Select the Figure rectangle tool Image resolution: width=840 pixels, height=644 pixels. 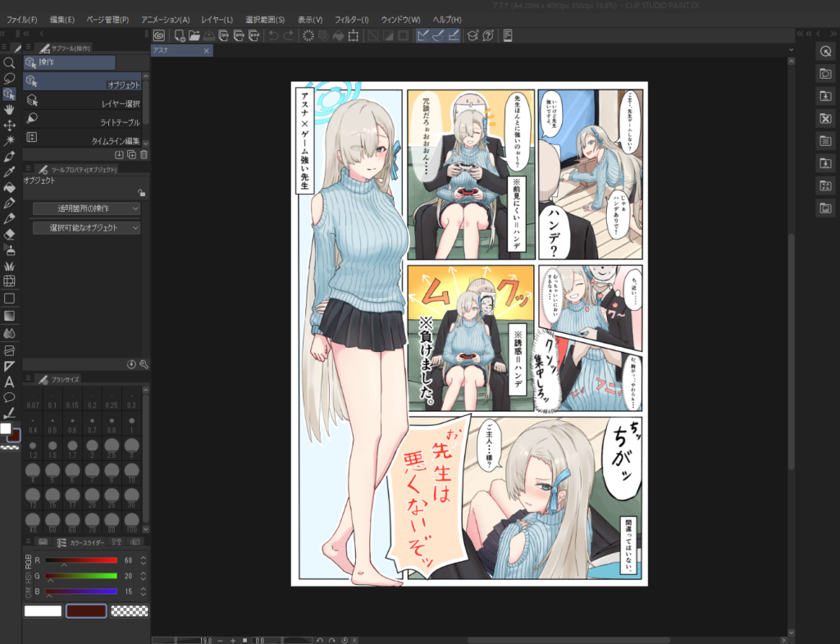9,299
